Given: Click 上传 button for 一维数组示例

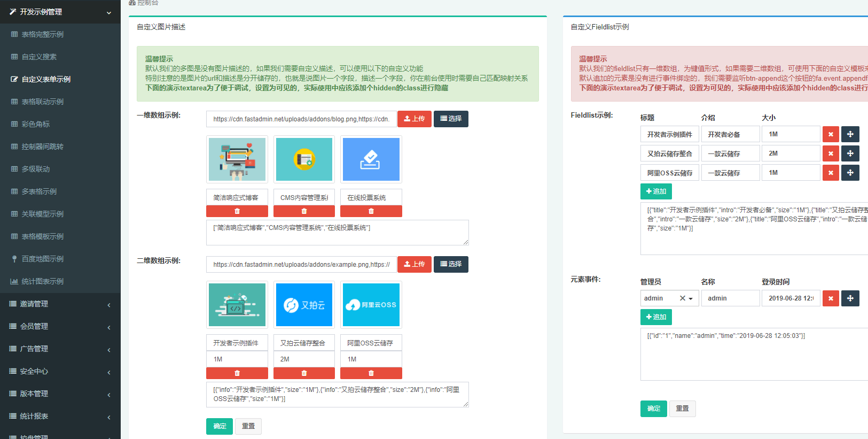Looking at the screenshot, I should [x=414, y=119].
